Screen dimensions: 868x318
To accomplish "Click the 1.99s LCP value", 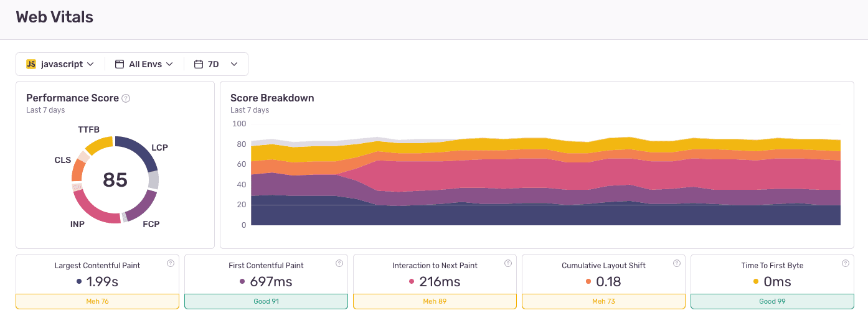I will [102, 282].
